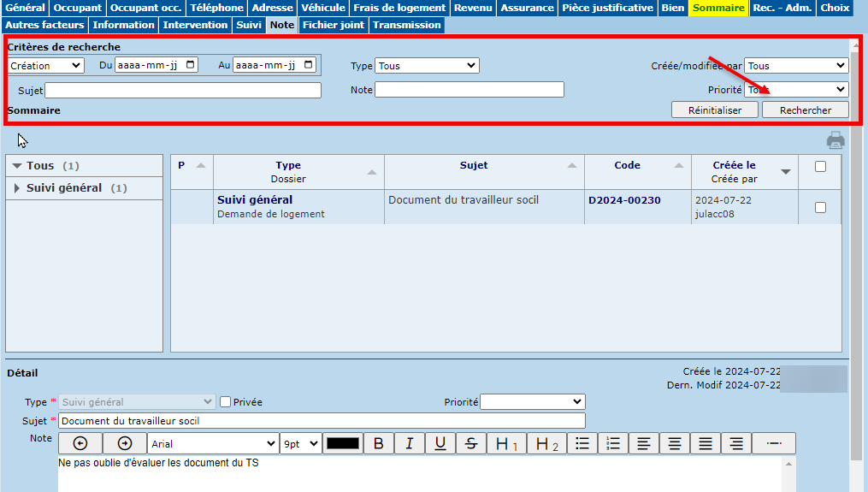Viewport: 868px width, 492px height.
Task: Click the redo arrow in note editor
Action: point(125,443)
